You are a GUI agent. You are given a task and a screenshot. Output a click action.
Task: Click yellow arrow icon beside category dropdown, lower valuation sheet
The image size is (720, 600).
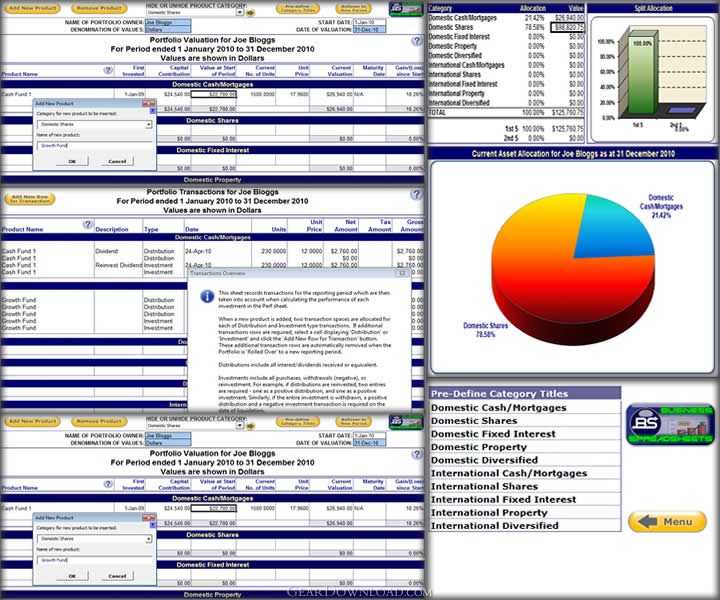click(250, 426)
